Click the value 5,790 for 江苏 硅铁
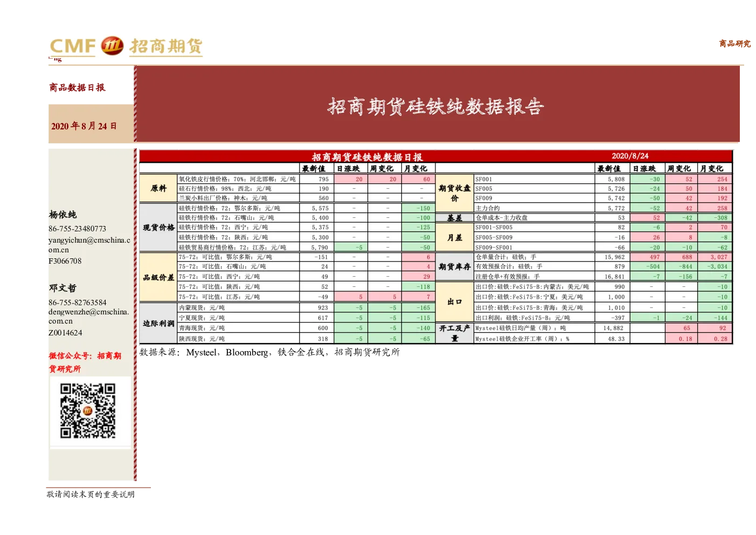The width and height of the screenshot is (756, 535). click(x=320, y=247)
